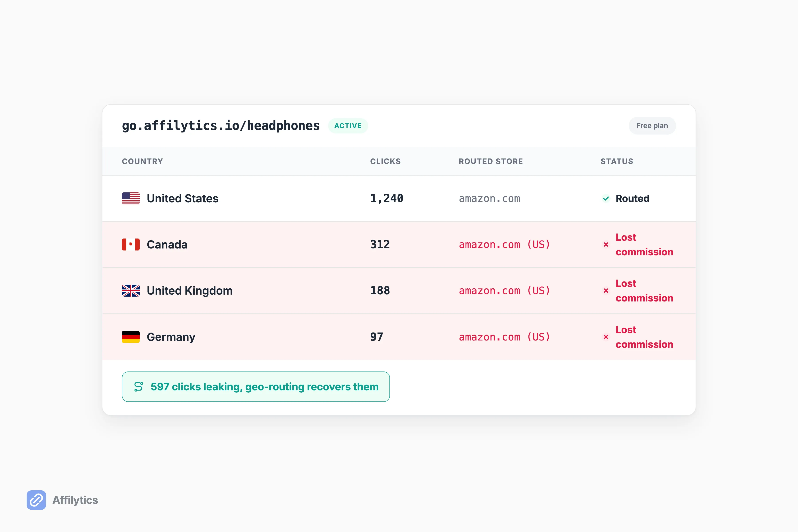Click amazon.com in United States row
The width and height of the screenshot is (798, 532).
(x=490, y=198)
